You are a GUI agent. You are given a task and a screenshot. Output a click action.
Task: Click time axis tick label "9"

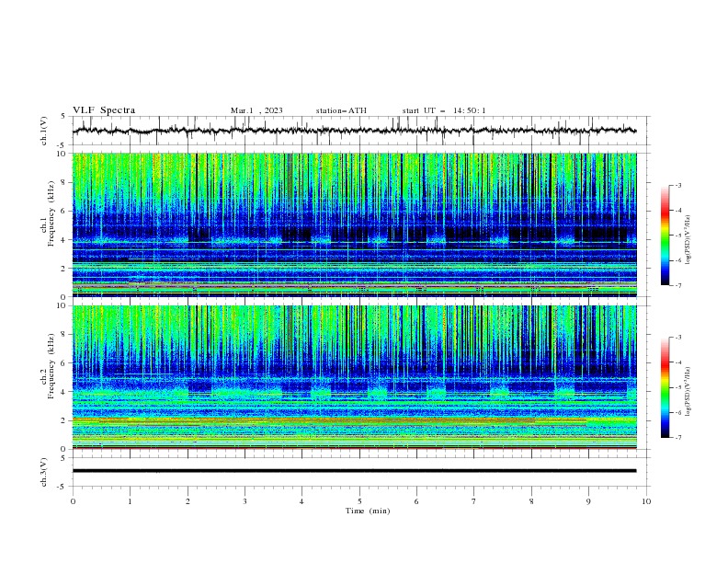[x=588, y=501]
